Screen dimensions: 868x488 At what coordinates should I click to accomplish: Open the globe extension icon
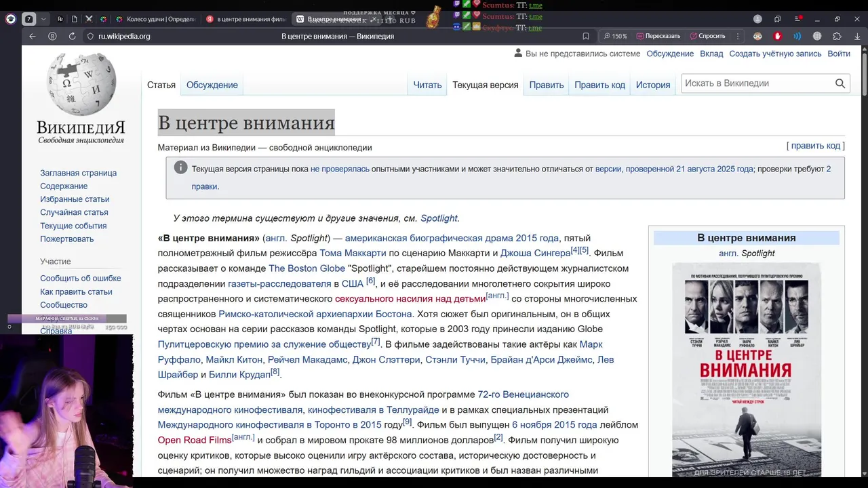click(817, 36)
